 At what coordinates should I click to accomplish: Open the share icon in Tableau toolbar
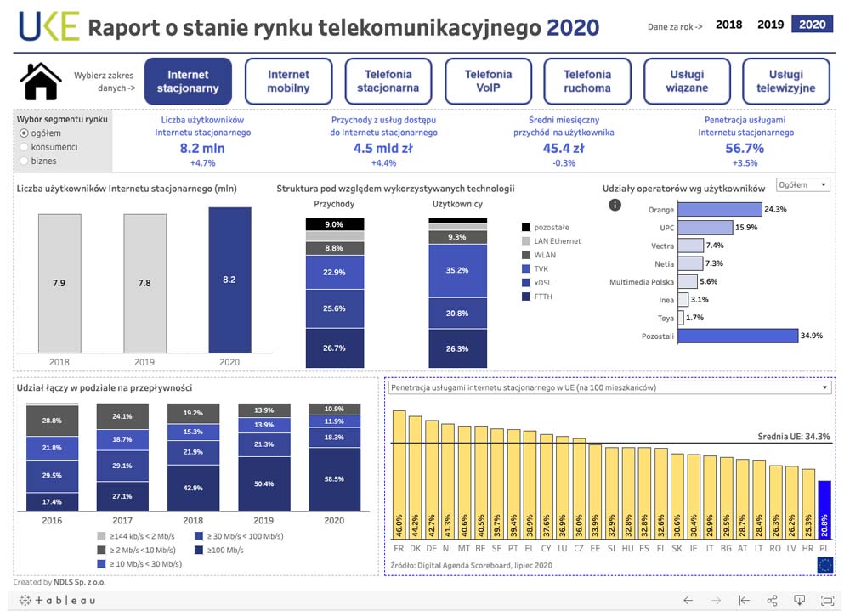(772, 601)
